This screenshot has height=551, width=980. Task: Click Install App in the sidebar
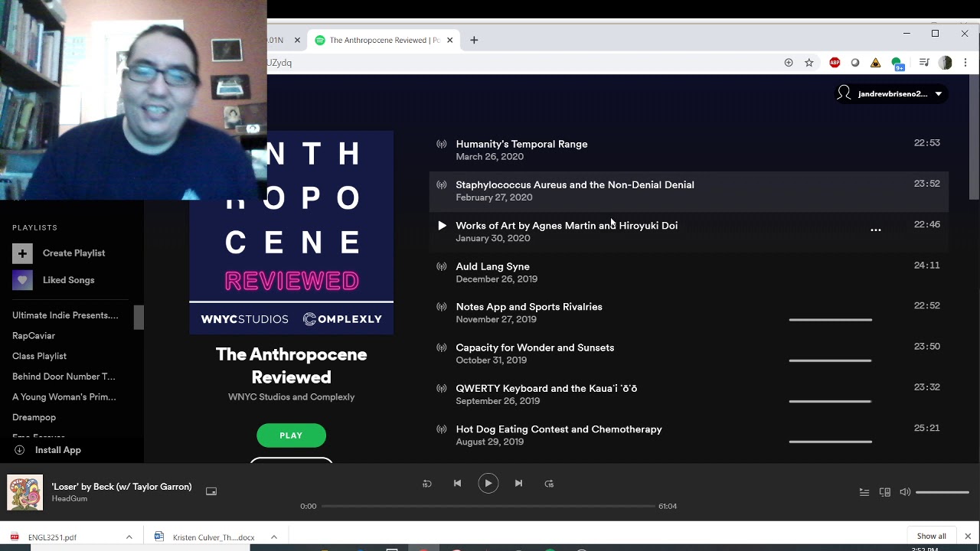point(47,450)
